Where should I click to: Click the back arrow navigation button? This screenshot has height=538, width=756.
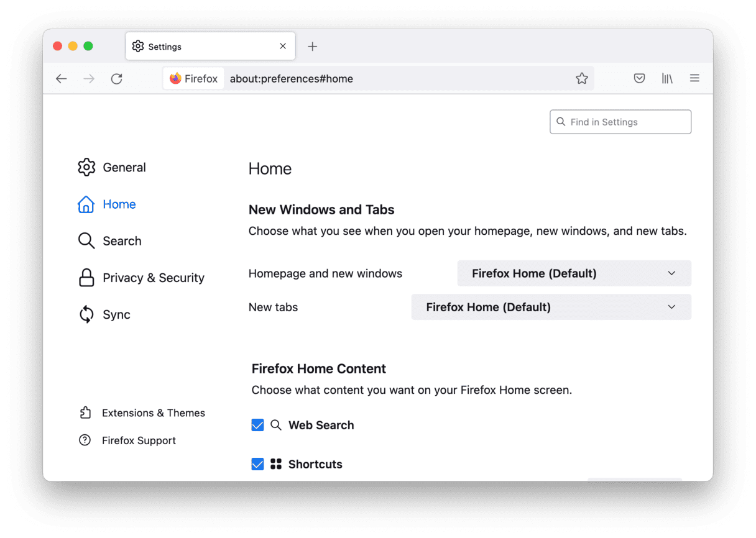61,79
